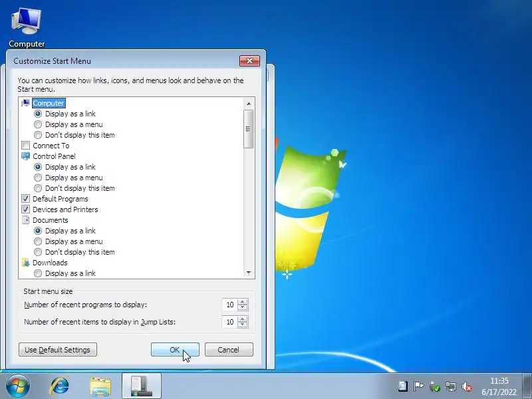Viewport: 532px width, 399px height.
Task: Open the Computer desktop icon
Action: tap(27, 28)
